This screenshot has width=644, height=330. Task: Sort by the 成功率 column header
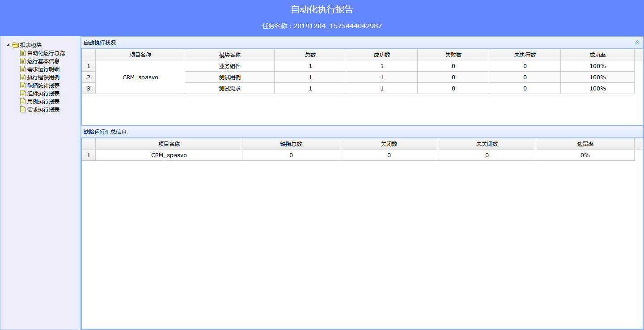[597, 55]
